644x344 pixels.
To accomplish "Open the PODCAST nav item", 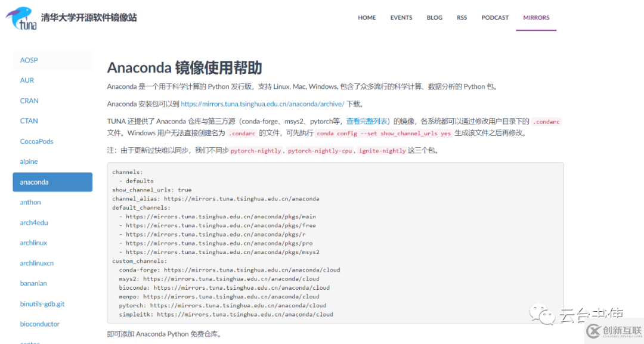I will point(495,18).
